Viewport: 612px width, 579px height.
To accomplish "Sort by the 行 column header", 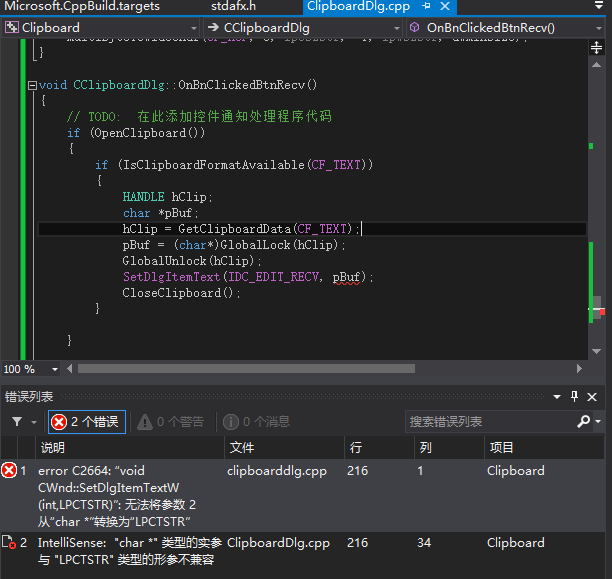I will point(379,447).
